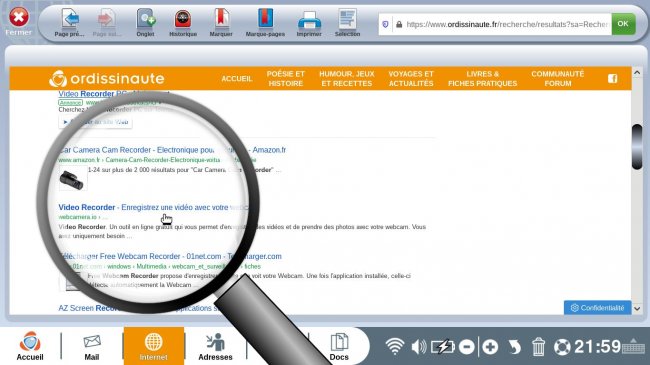Viewport: 650px width, 365px height.
Task: Bookmark the page with the Marquer icon
Action: point(221,23)
